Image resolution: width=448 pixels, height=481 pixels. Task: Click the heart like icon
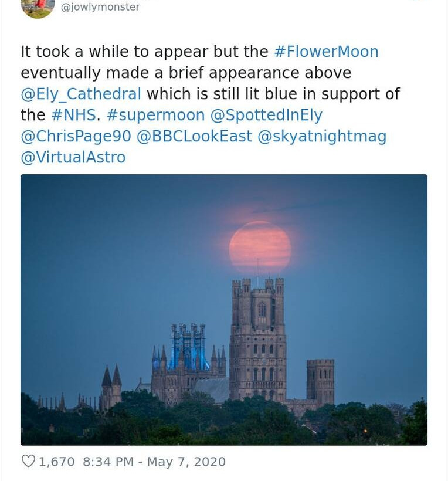[x=28, y=462]
